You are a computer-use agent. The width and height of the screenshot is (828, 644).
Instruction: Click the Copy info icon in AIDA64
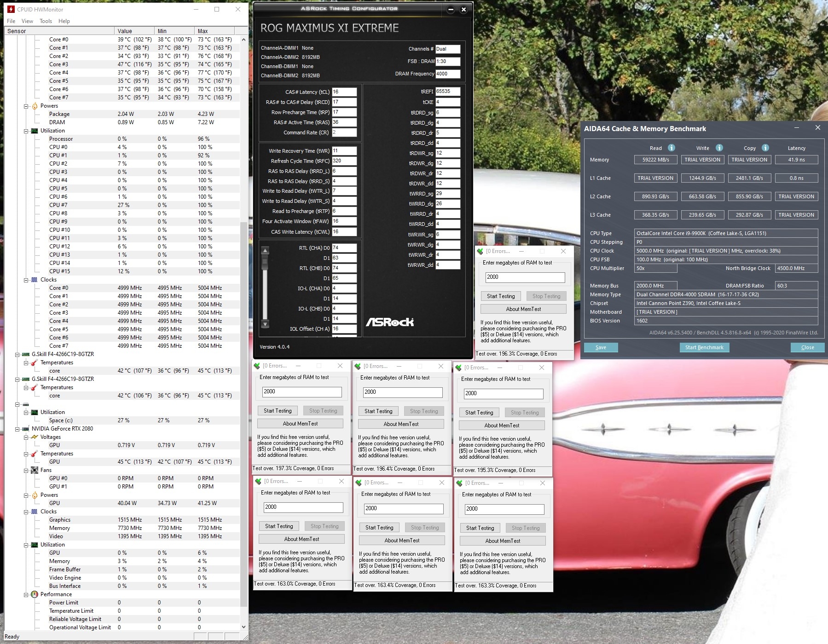coord(765,148)
